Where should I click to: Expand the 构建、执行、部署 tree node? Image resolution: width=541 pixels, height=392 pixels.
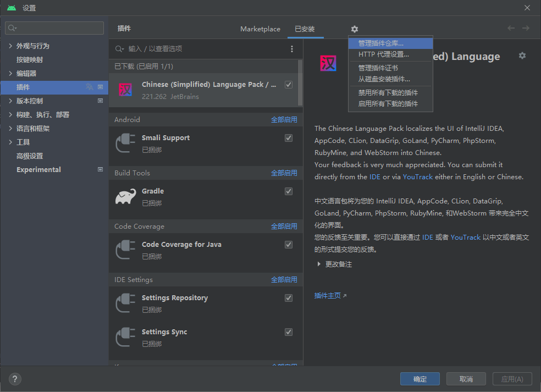[10, 114]
